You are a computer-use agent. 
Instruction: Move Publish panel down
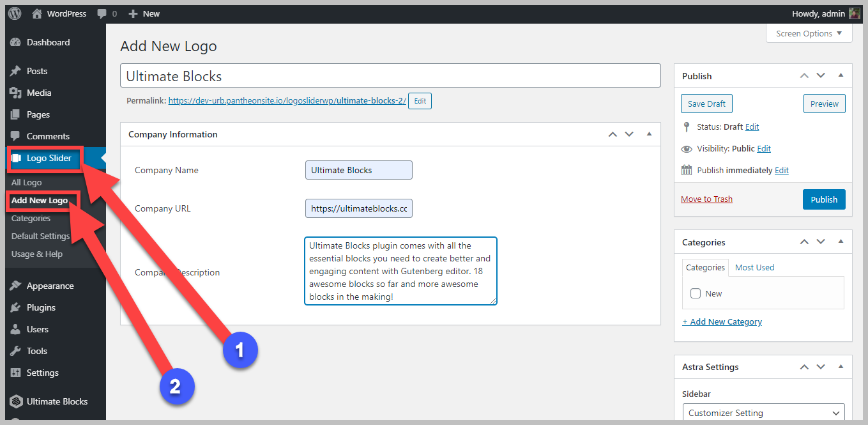tap(821, 75)
